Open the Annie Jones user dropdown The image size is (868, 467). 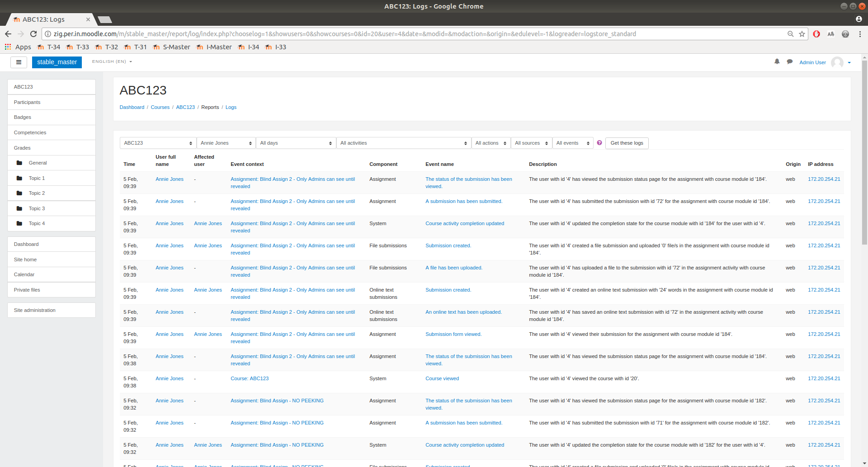click(226, 143)
